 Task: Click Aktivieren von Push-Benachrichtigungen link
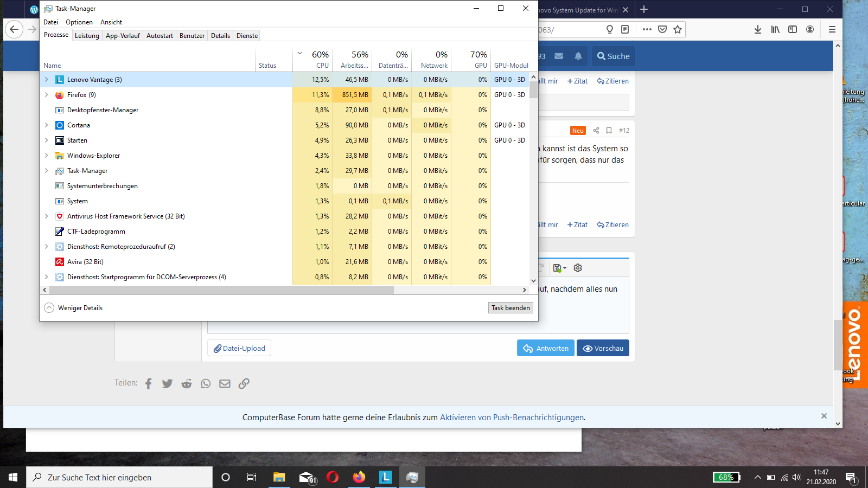tap(512, 418)
